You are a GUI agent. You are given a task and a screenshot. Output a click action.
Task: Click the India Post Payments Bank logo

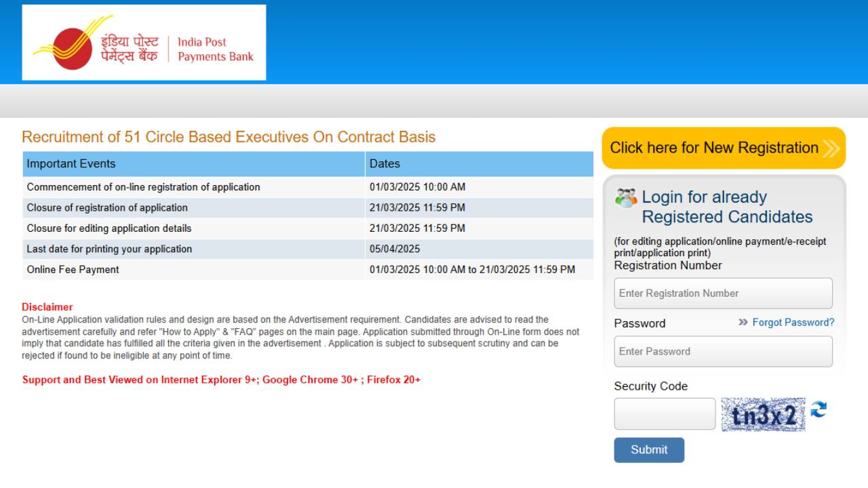pos(144,43)
